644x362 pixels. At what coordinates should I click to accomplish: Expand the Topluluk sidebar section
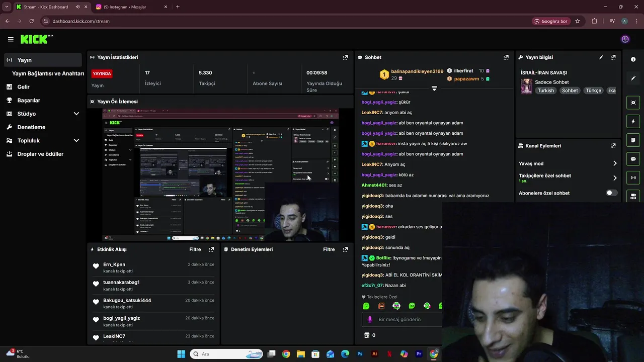(x=76, y=141)
